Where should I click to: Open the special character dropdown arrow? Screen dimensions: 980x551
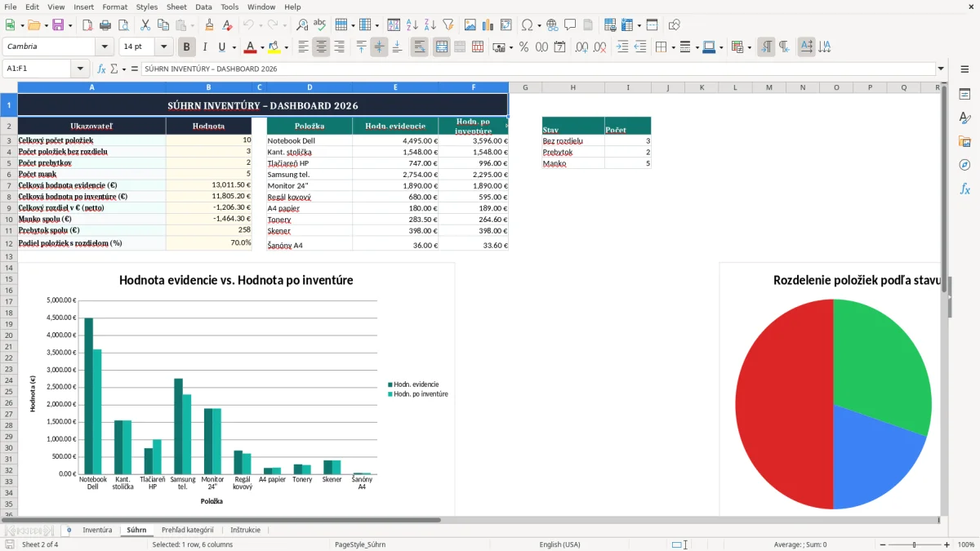point(540,25)
